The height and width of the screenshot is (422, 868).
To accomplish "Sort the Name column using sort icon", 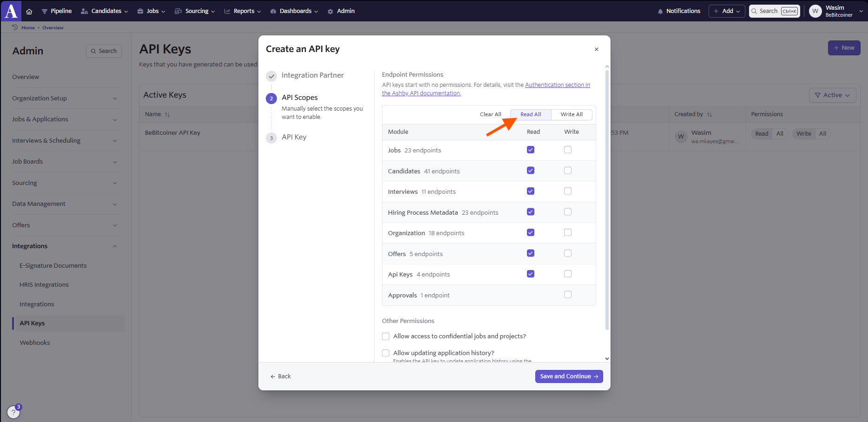I will pos(167,115).
